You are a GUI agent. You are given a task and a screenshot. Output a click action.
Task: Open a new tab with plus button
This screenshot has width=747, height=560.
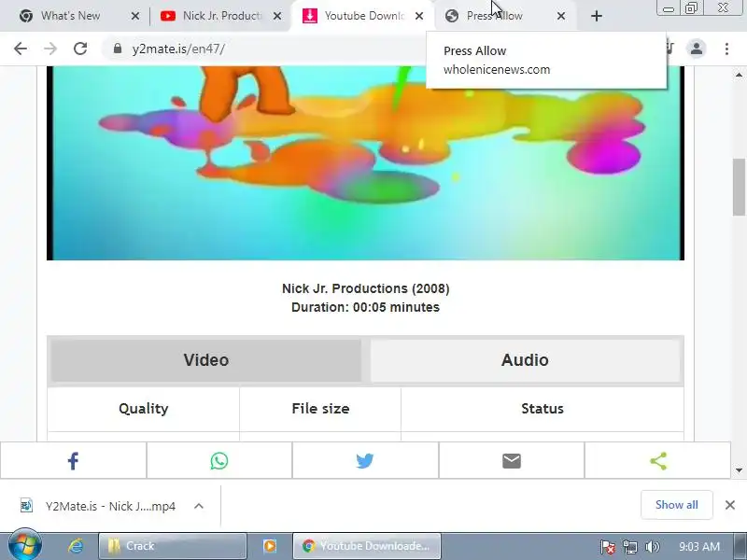[x=596, y=16]
